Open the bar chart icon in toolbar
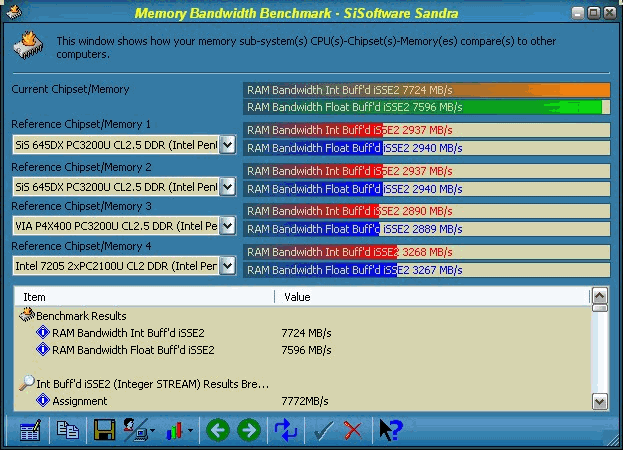The width and height of the screenshot is (623, 450). pos(174,431)
